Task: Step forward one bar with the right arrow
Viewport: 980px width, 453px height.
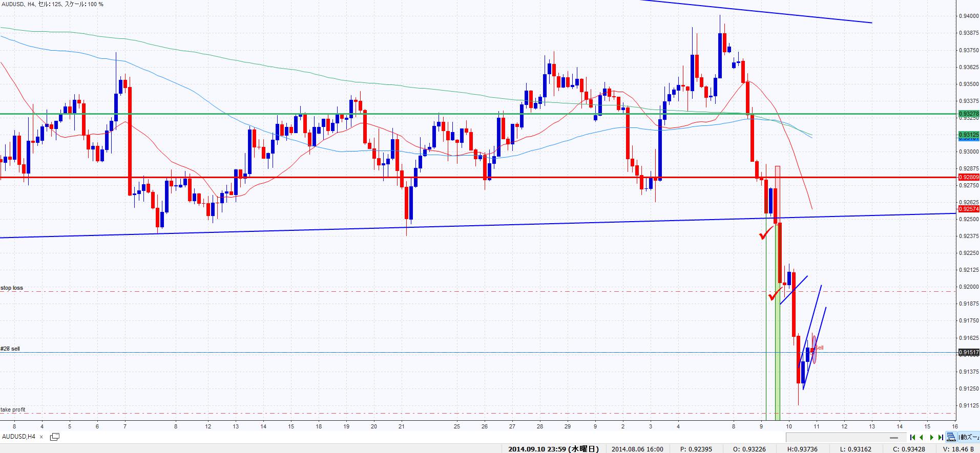Action: 931,437
